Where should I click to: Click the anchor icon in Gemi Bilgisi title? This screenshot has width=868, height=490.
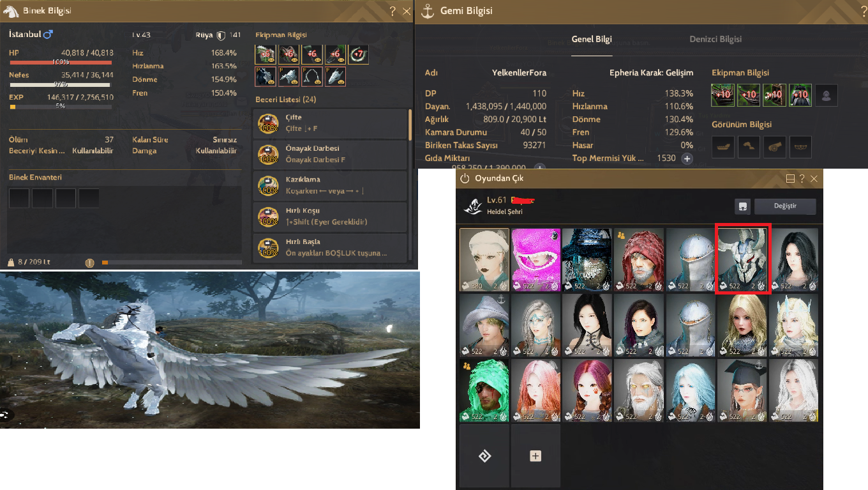pos(428,11)
